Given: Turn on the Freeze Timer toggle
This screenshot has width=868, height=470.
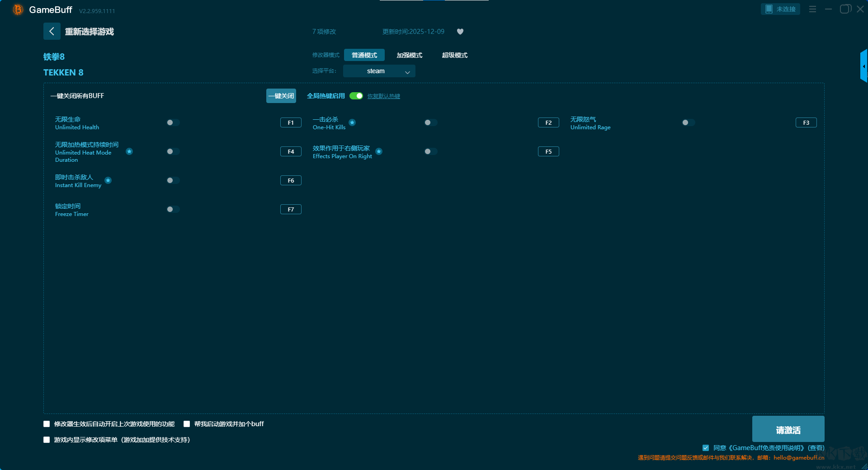Looking at the screenshot, I should point(173,209).
